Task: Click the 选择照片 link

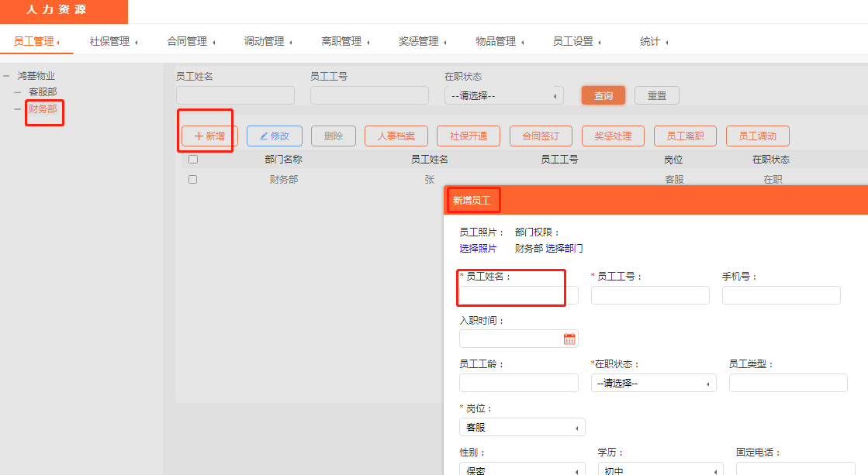Action: [478, 249]
